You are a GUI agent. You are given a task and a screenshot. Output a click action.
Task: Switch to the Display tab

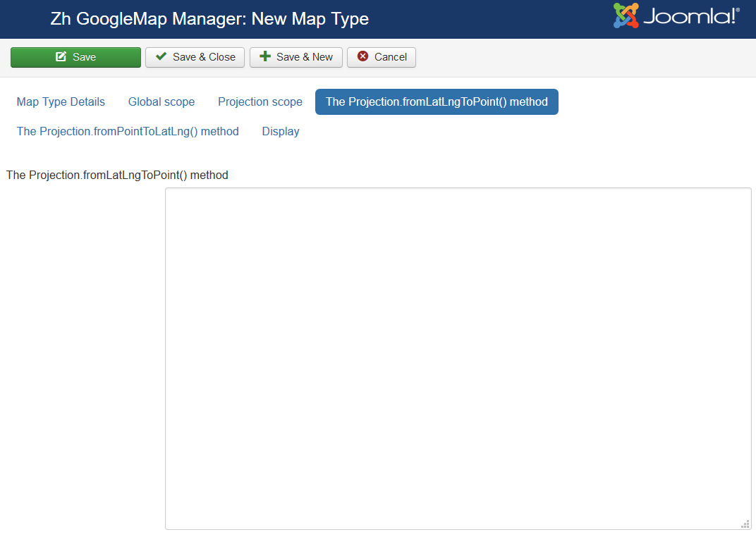tap(281, 131)
